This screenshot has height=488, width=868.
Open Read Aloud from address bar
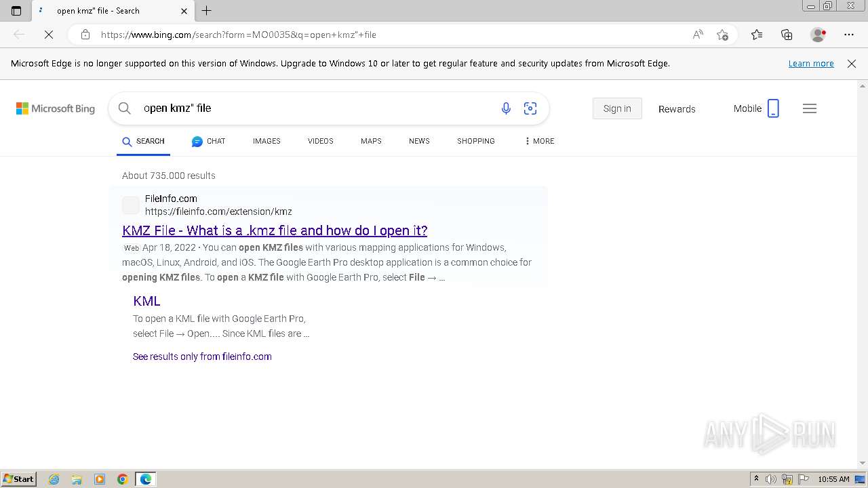[698, 35]
